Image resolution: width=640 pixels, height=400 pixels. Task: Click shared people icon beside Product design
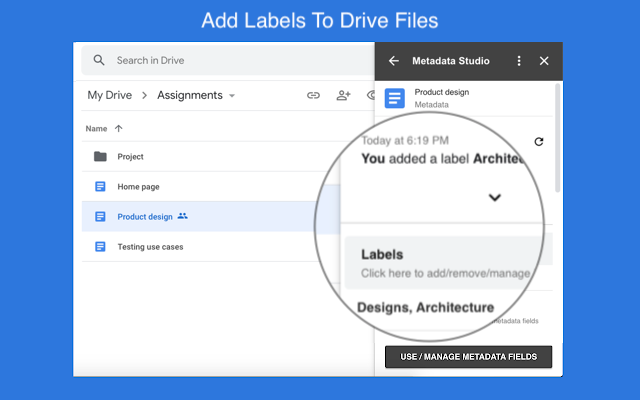coord(182,216)
